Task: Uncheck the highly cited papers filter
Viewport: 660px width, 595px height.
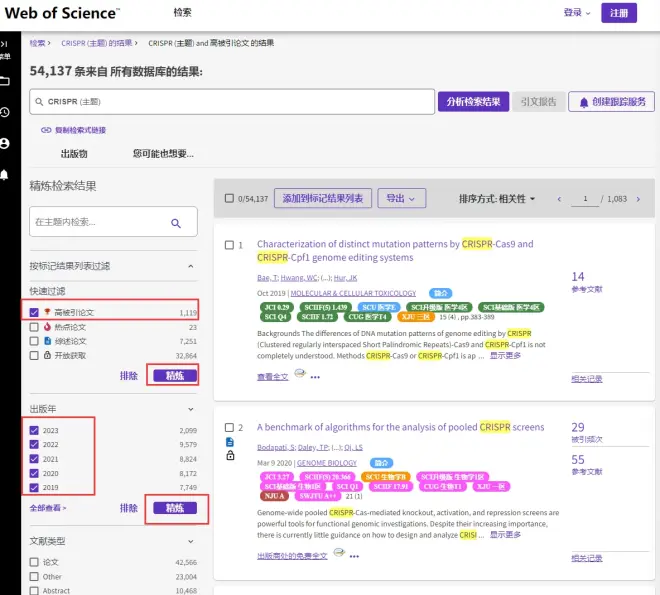Action: click(34, 312)
